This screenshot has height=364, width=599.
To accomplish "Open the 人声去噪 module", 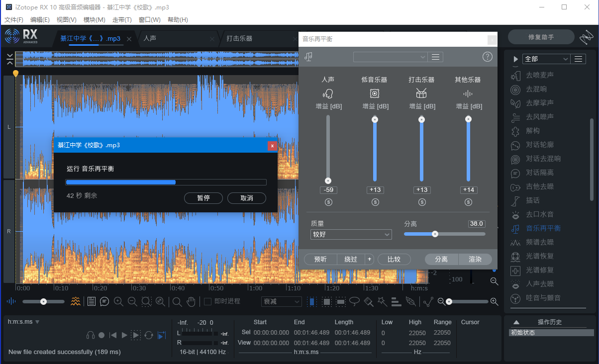I will tap(532, 284).
